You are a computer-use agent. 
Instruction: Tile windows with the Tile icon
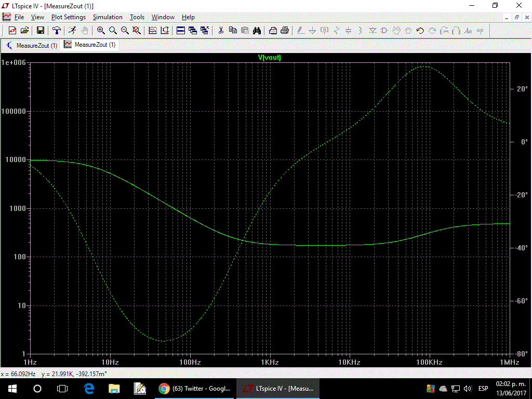tap(181, 31)
